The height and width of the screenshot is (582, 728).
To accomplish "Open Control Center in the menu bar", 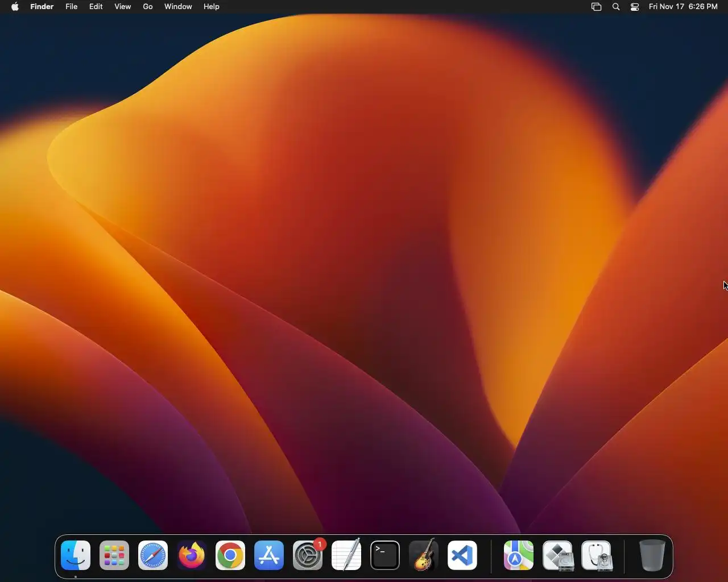I will (635, 7).
